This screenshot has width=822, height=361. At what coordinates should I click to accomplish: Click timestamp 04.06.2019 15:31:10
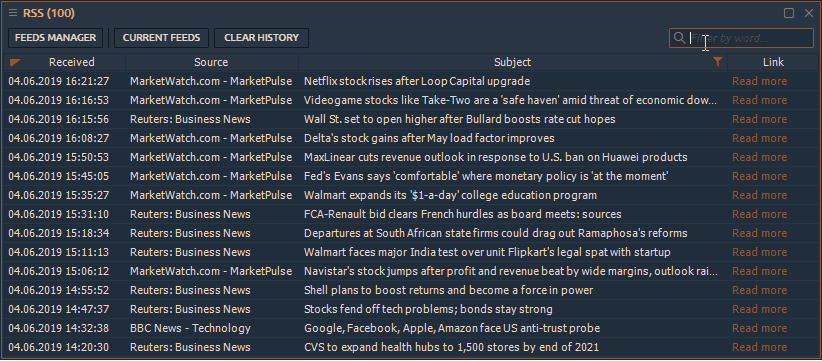coord(59,214)
